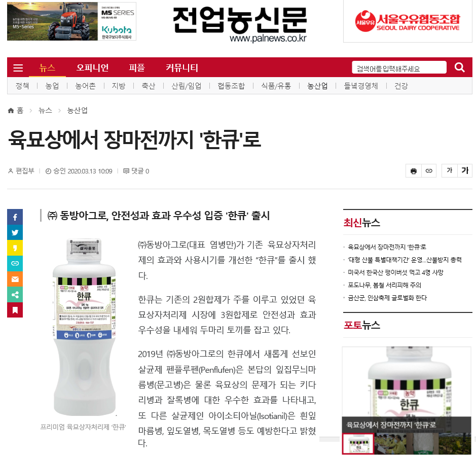Bookmark article with red bookmark icon

[15, 310]
